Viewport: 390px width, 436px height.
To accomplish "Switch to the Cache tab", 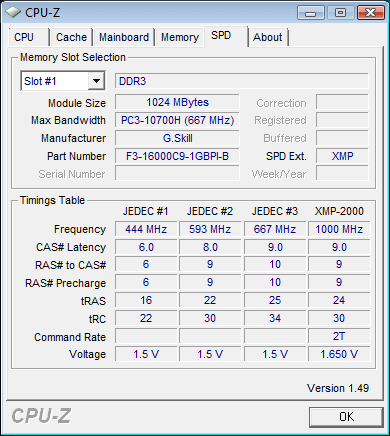I will [71, 37].
